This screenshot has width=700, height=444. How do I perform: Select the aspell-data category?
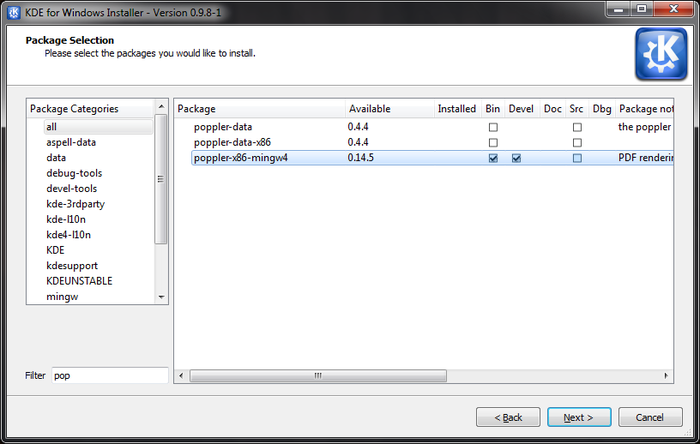71,142
